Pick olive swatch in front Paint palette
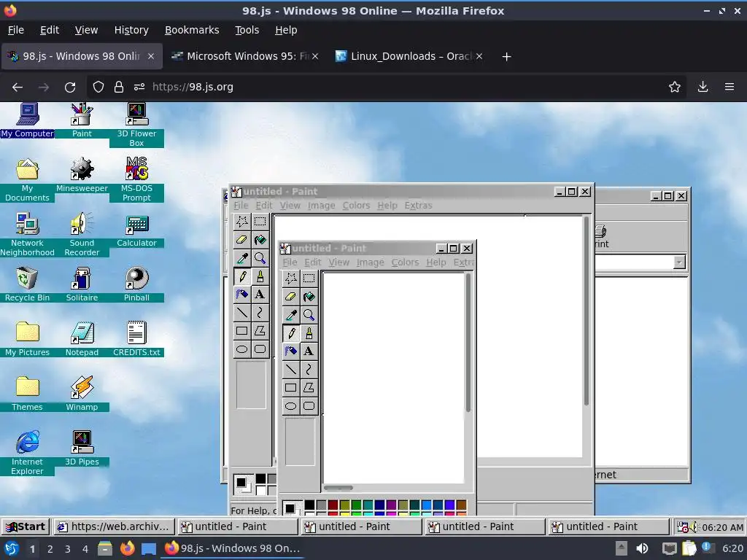This screenshot has height=560, width=747. [x=345, y=505]
